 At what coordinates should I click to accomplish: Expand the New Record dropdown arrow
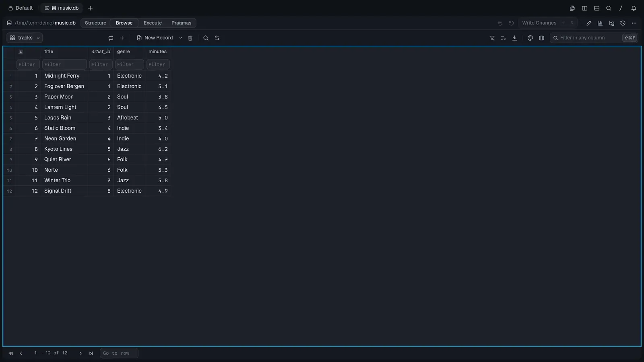point(180,38)
